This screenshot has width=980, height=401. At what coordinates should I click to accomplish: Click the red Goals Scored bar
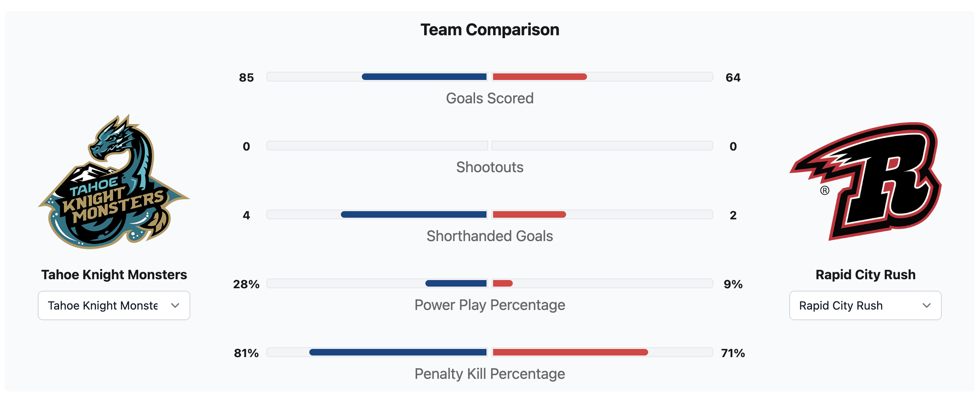[539, 77]
